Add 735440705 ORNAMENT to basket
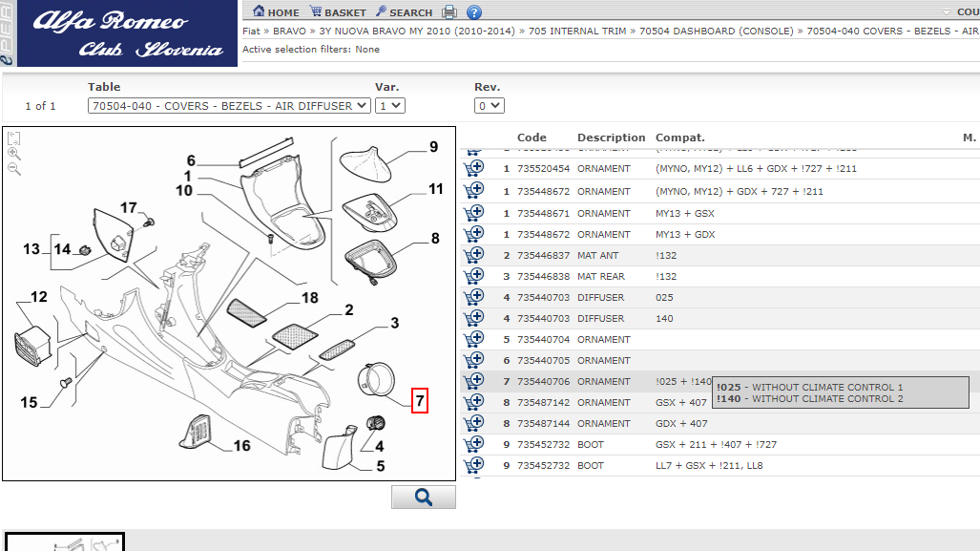 click(473, 360)
